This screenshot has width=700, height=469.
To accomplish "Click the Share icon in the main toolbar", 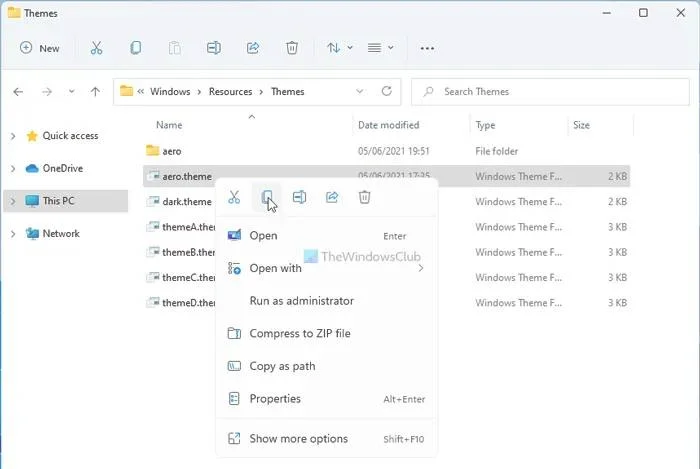I will (253, 48).
